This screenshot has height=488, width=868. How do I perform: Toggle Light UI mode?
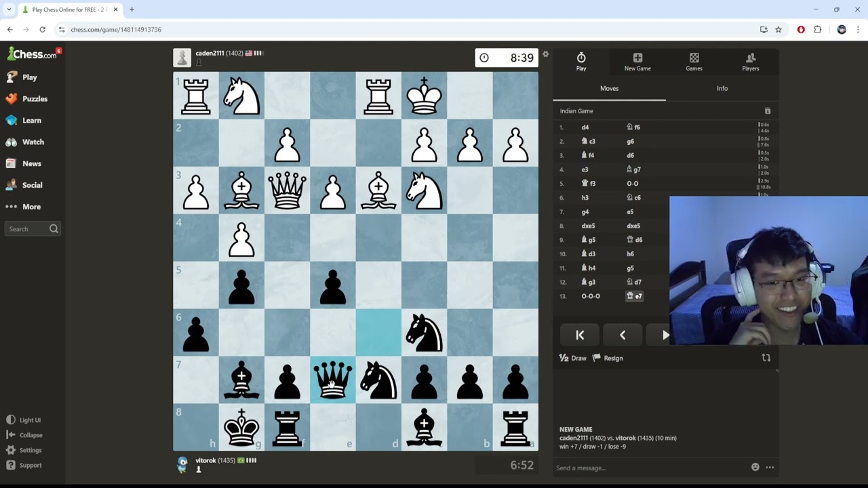(x=24, y=420)
